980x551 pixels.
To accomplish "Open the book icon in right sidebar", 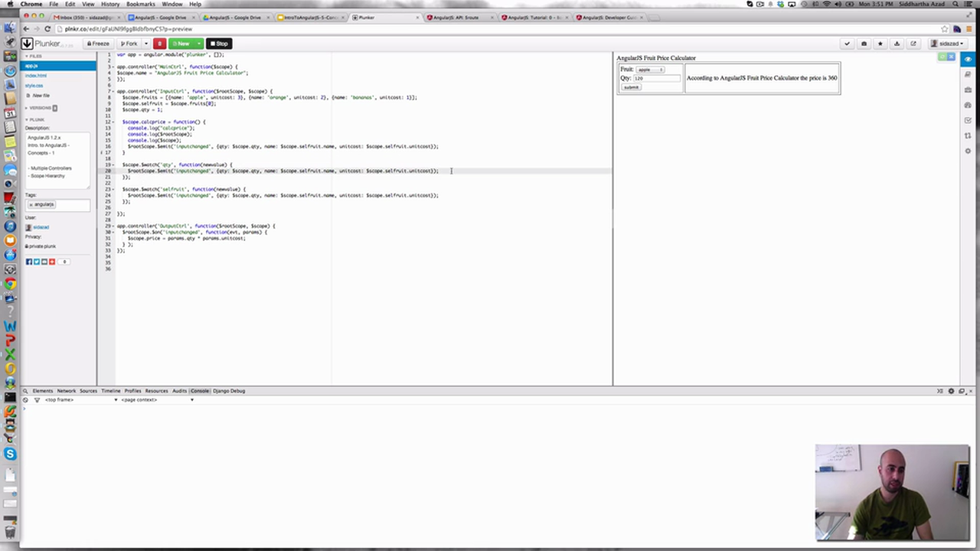I will 969,74.
